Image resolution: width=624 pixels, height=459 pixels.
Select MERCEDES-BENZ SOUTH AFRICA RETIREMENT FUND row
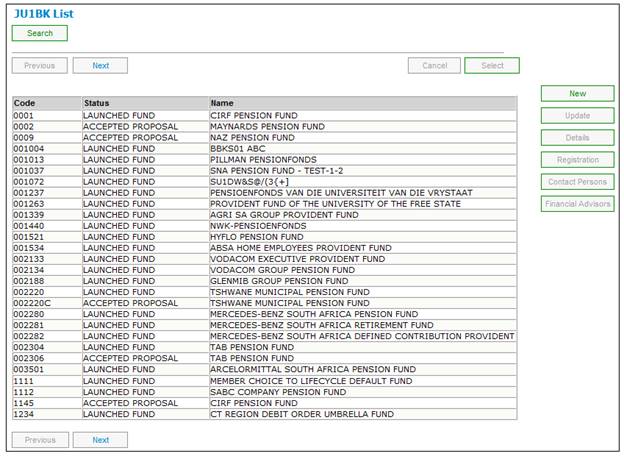pyautogui.click(x=265, y=325)
